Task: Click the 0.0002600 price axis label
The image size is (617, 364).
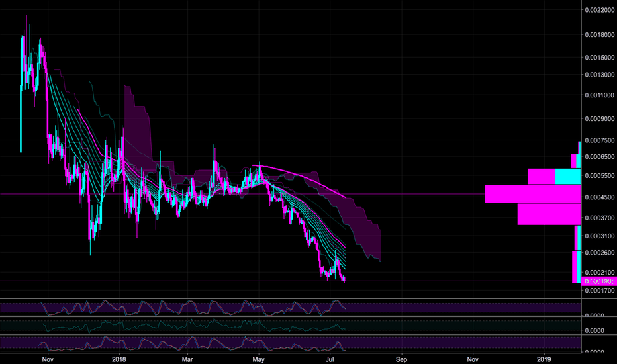Action: [600, 253]
